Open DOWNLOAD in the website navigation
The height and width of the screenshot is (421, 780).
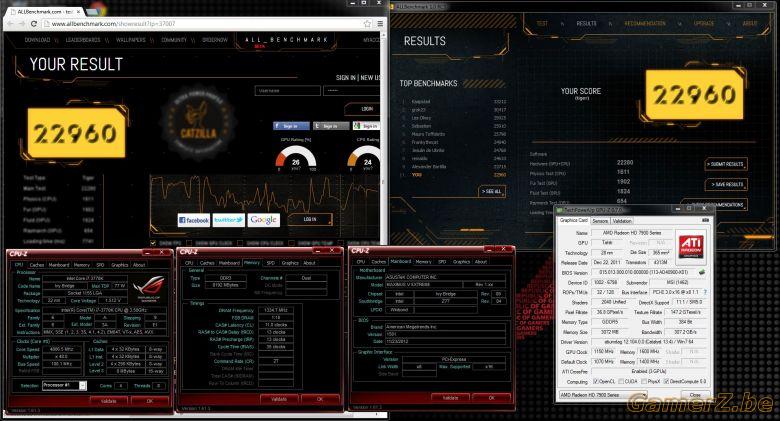pyautogui.click(x=37, y=40)
